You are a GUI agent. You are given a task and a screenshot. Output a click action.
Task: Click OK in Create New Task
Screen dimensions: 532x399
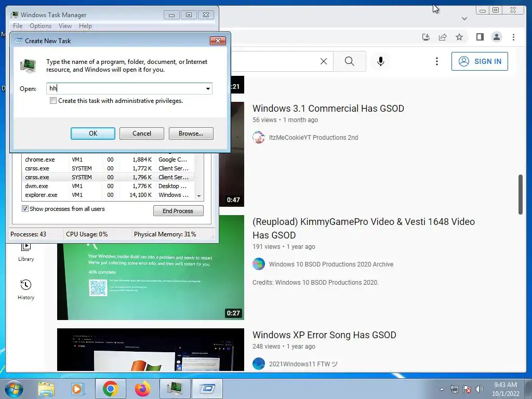point(93,134)
